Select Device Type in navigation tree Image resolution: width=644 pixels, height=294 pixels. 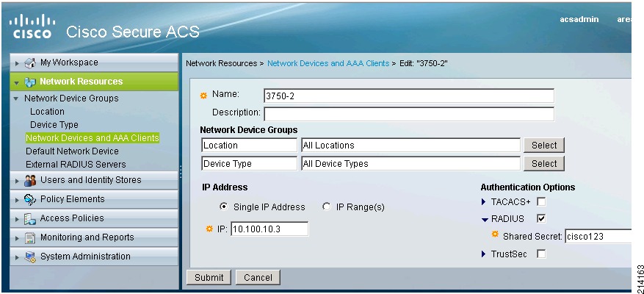54,125
